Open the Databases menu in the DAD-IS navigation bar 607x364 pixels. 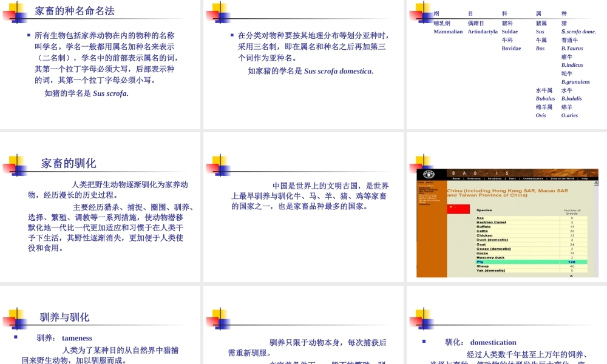tap(496, 179)
